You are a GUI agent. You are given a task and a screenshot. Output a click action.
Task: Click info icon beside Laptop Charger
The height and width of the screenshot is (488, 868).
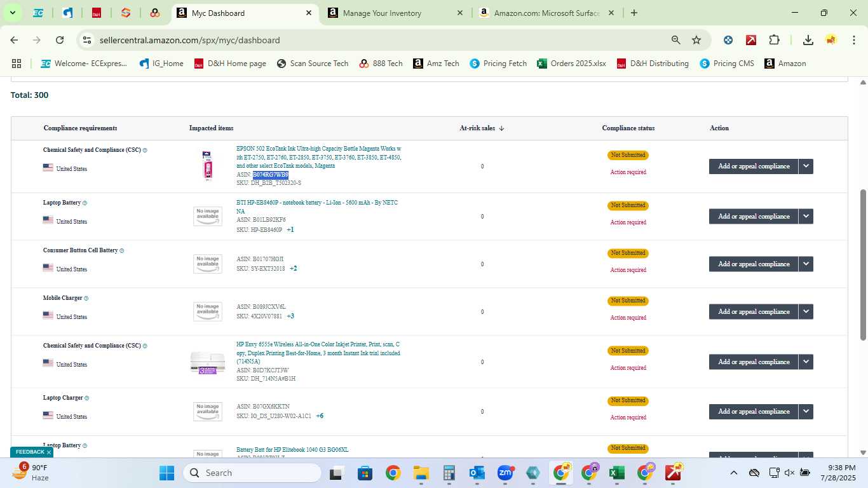click(x=87, y=398)
